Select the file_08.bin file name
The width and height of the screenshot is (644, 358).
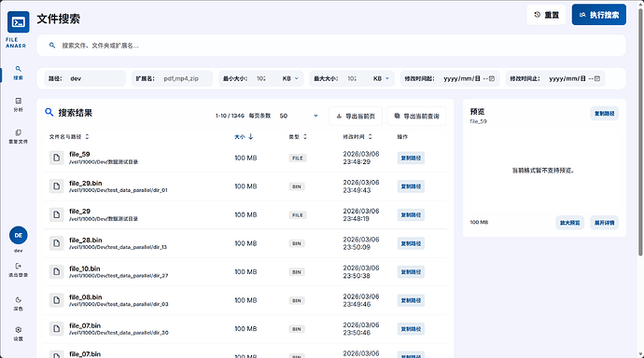(86, 296)
